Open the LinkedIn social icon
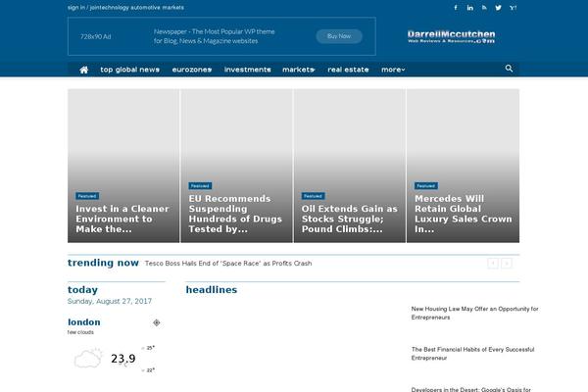The width and height of the screenshot is (588, 392). pyautogui.click(x=469, y=8)
